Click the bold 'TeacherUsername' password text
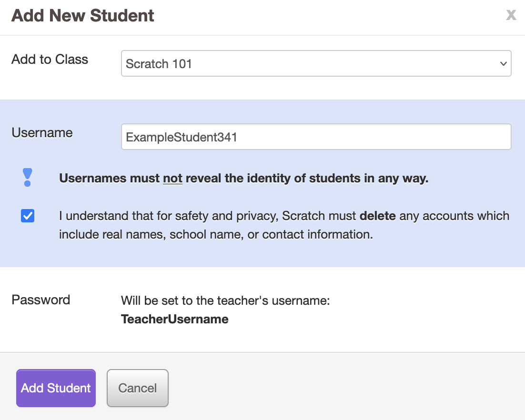Image resolution: width=525 pixels, height=420 pixels. tap(174, 319)
